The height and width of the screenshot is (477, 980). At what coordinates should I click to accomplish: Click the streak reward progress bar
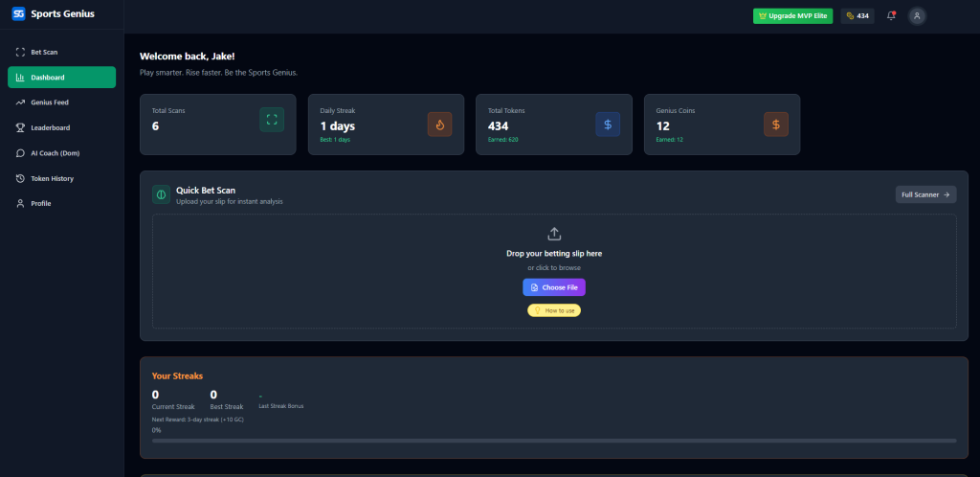553,441
